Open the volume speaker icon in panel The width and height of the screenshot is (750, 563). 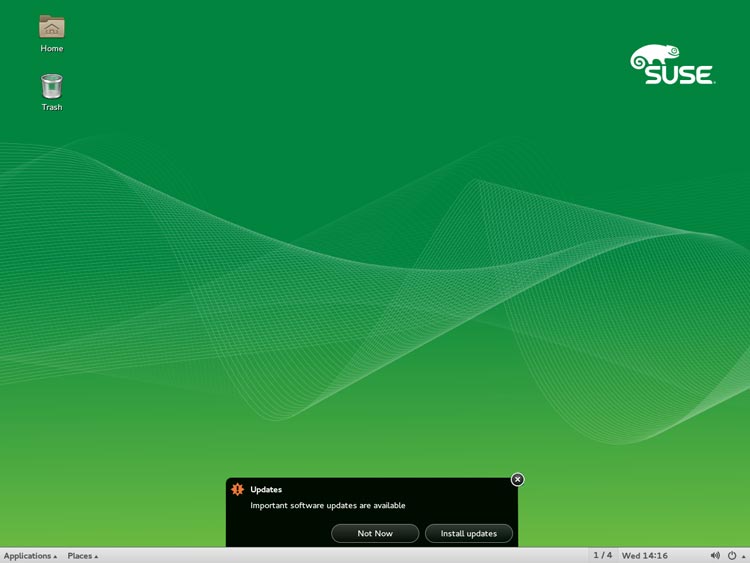pos(715,555)
